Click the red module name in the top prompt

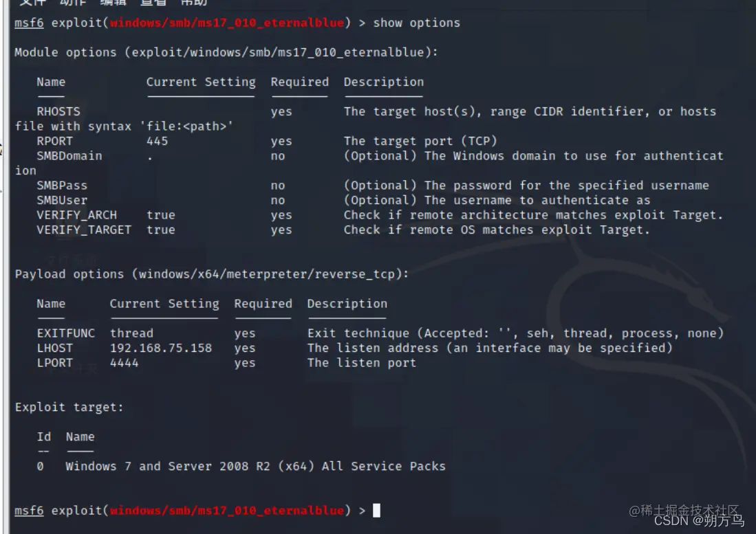[x=227, y=23]
